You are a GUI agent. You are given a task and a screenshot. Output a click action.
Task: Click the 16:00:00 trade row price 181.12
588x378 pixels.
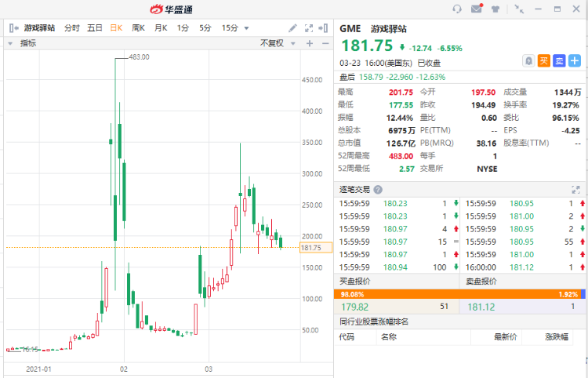(521, 267)
